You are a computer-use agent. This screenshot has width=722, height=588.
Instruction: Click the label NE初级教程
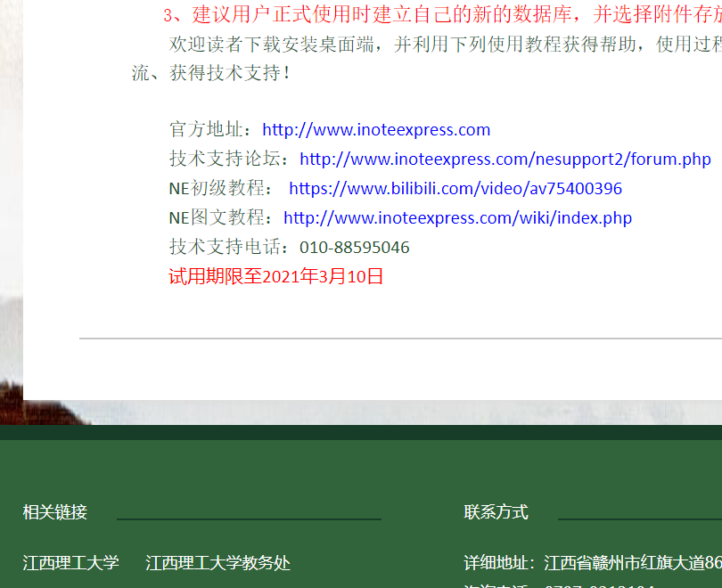(x=220, y=188)
